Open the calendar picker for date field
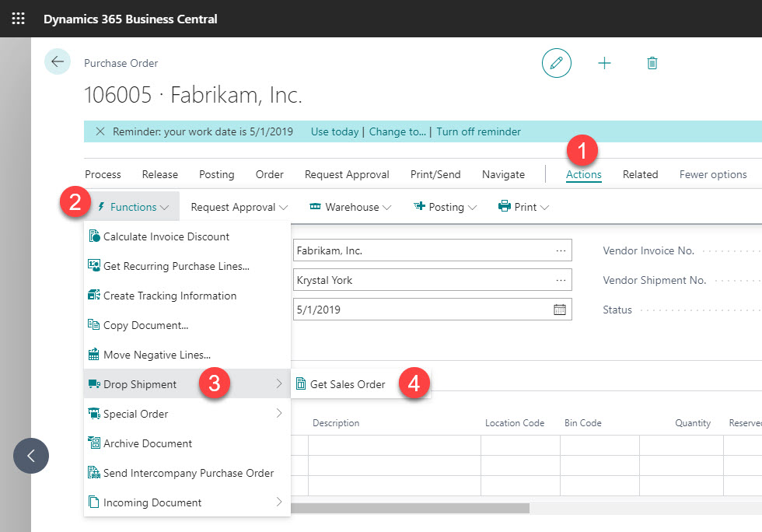The height and width of the screenshot is (532, 762). (560, 310)
